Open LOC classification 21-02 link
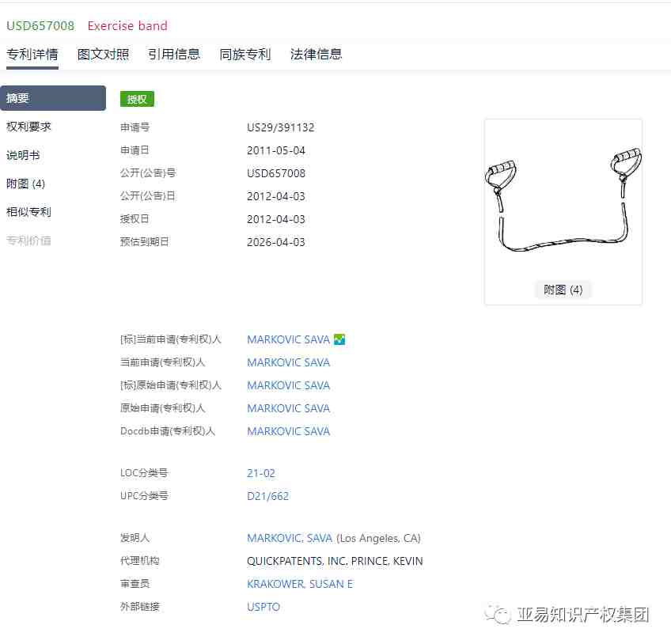 point(261,473)
